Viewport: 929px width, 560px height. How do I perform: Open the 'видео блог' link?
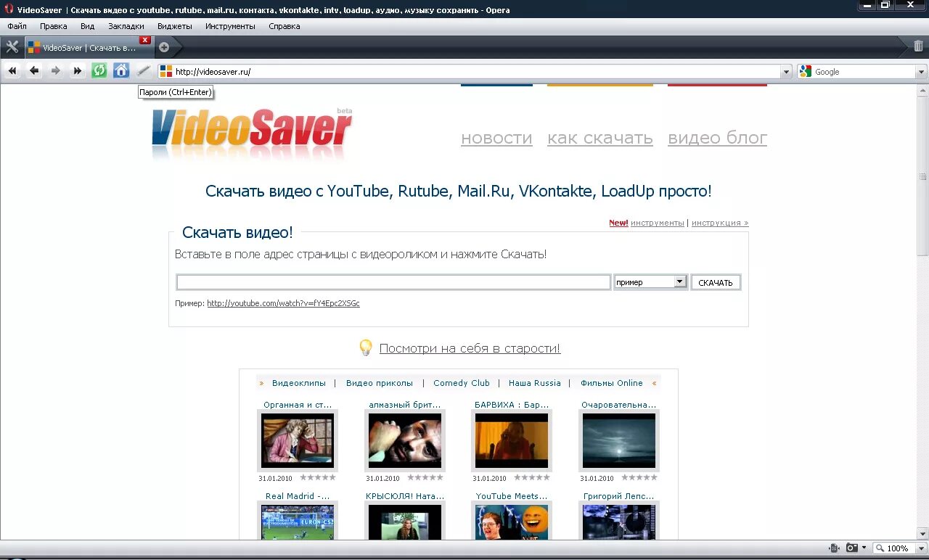click(717, 138)
